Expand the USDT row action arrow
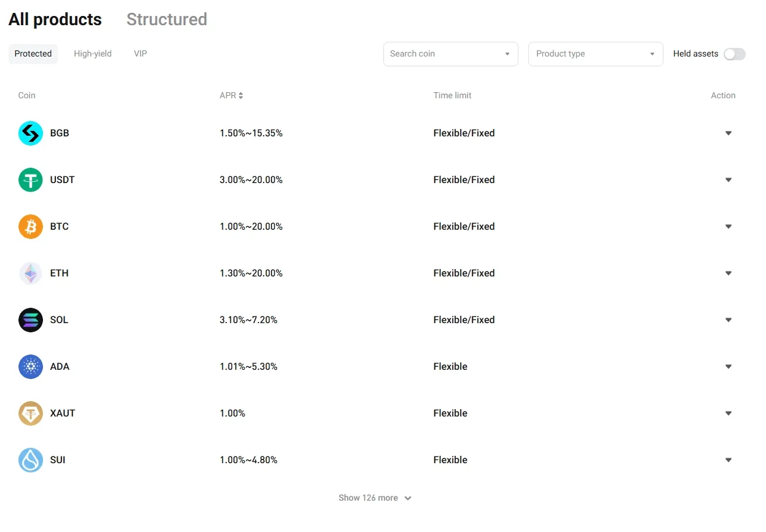 pyautogui.click(x=729, y=180)
